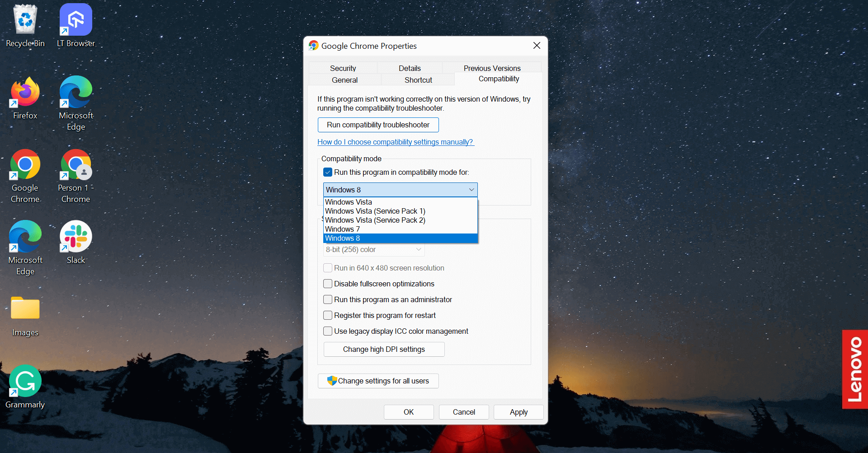Screen dimensions: 868x453
Task: Open the Previous Versions tab
Action: [x=492, y=68]
